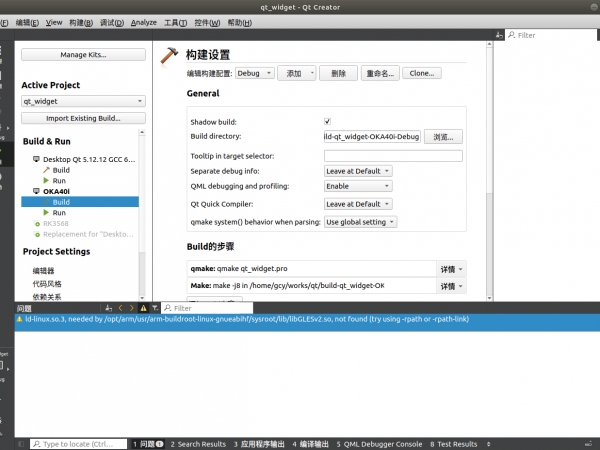Switch to Search Results output tab

[196, 443]
